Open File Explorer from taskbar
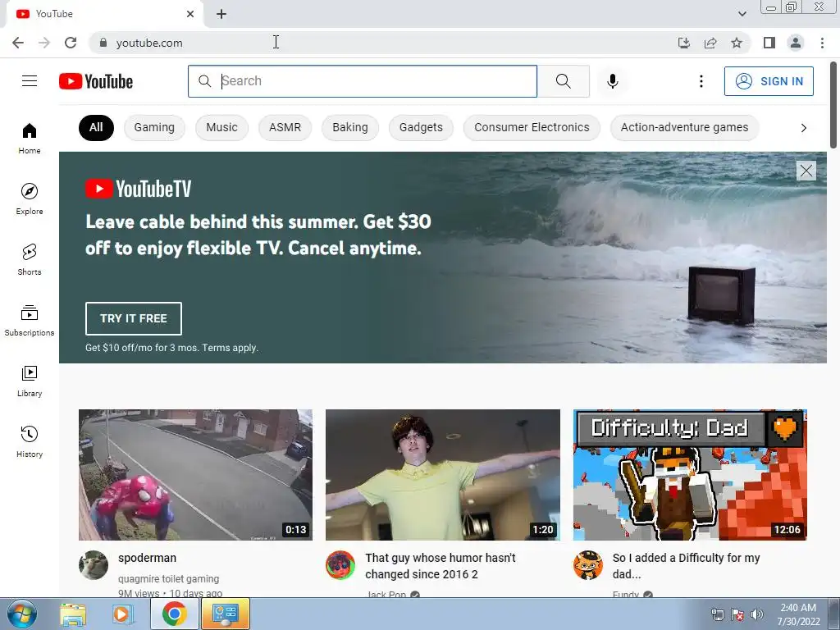Image resolution: width=840 pixels, height=630 pixels. tap(73, 614)
